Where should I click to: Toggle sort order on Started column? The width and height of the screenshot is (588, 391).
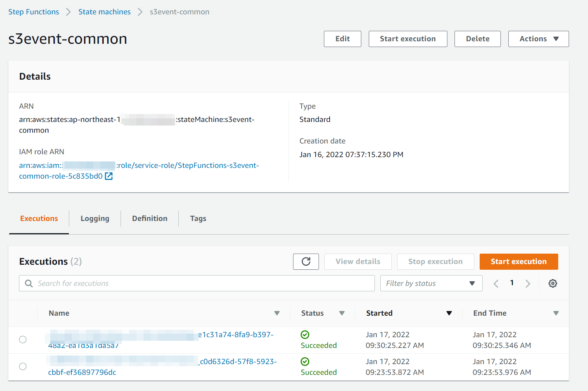pyautogui.click(x=449, y=313)
